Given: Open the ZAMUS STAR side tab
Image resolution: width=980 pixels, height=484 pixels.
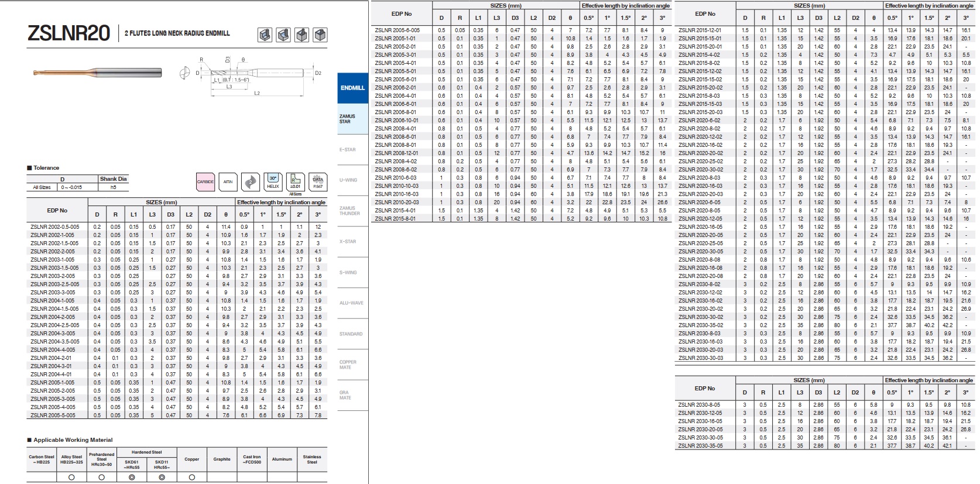Looking at the screenshot, I should pyautogui.click(x=352, y=119).
